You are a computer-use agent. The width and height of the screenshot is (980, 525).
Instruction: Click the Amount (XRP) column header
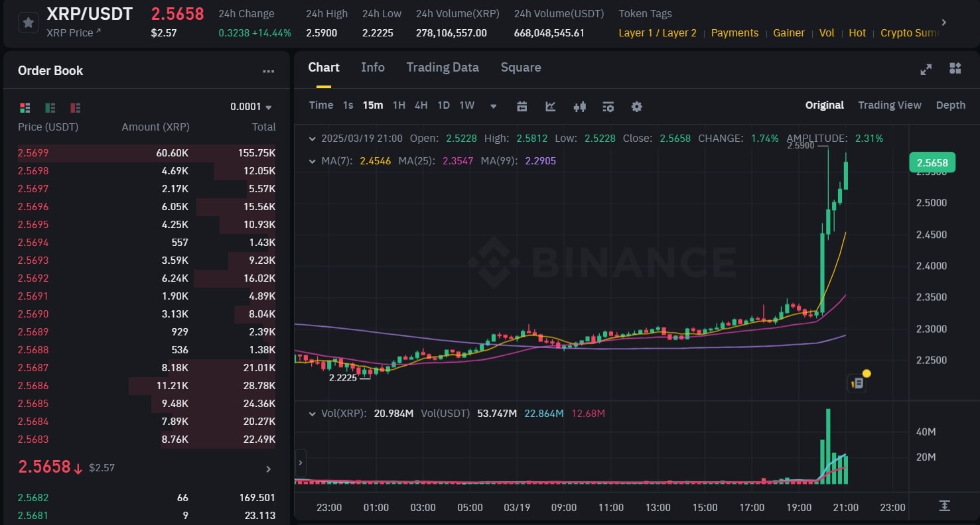pyautogui.click(x=155, y=127)
